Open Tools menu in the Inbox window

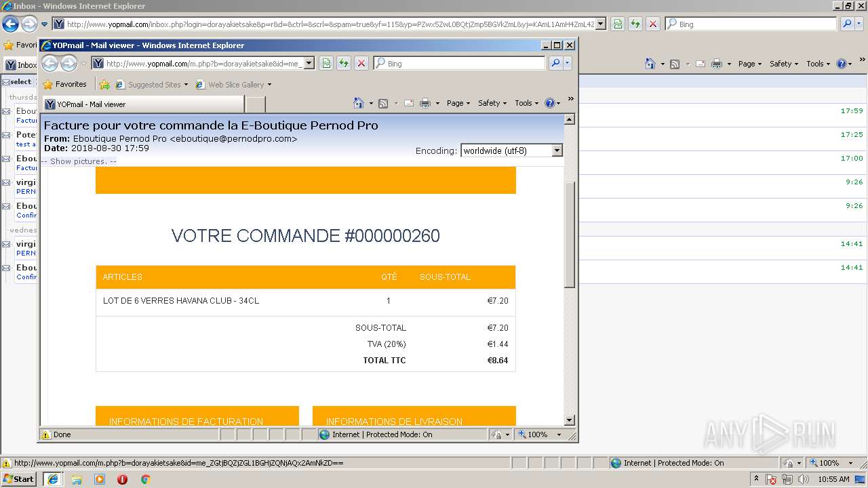818,64
